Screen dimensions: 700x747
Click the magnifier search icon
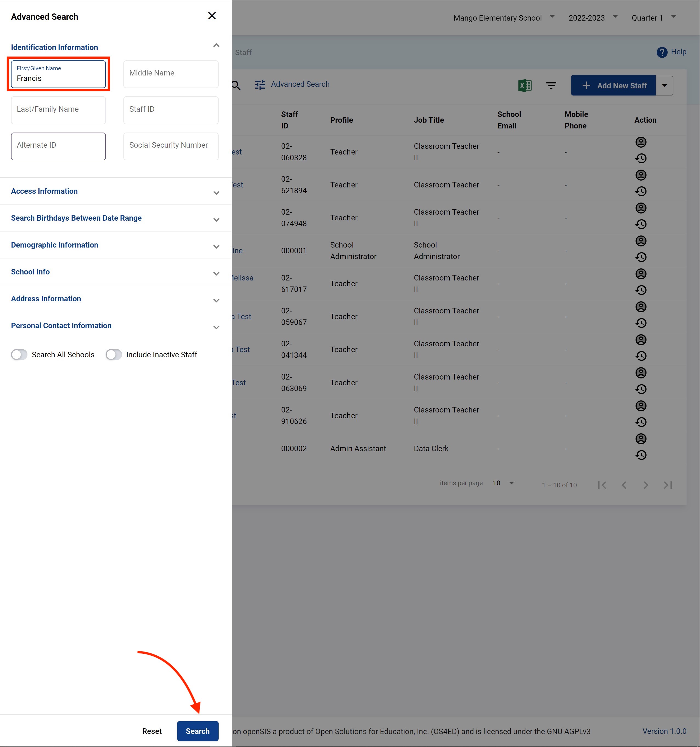pyautogui.click(x=236, y=85)
